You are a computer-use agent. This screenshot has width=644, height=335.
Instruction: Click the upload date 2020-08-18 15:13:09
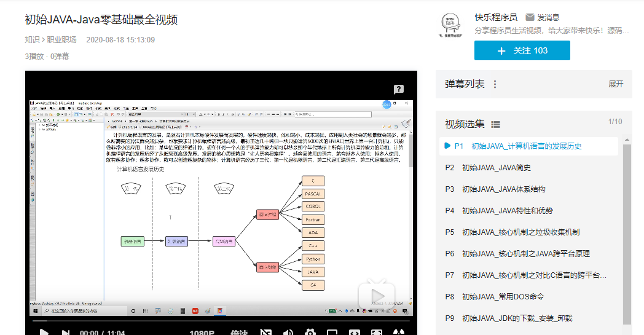tap(120, 40)
